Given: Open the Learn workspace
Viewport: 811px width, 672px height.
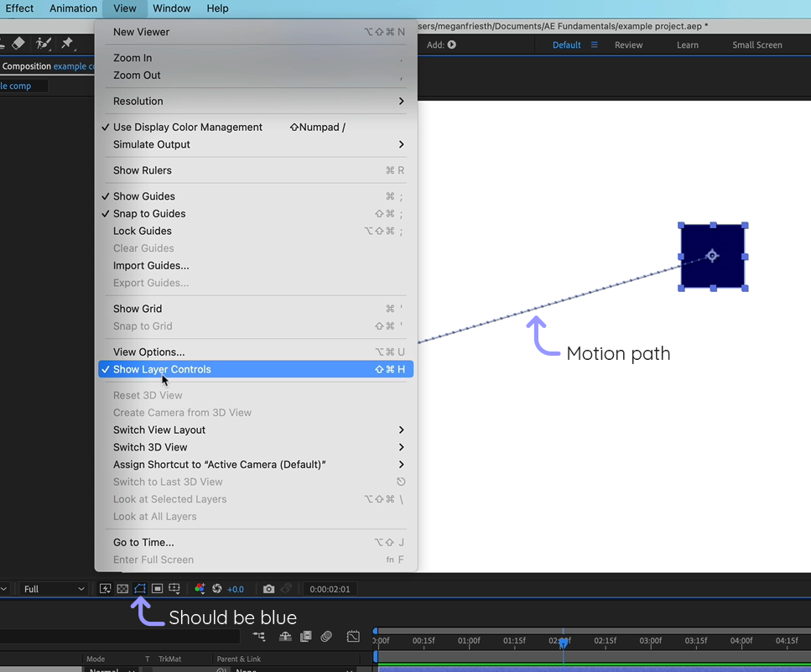Looking at the screenshot, I should (687, 44).
